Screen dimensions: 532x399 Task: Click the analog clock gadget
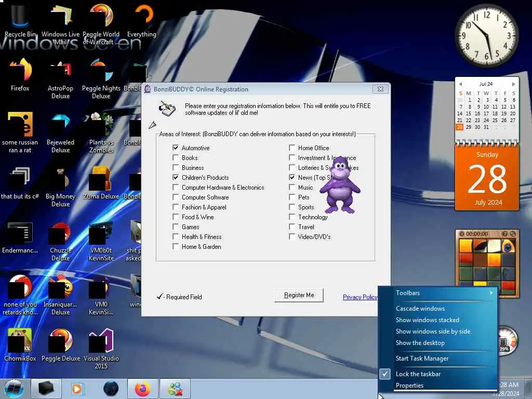tap(486, 36)
